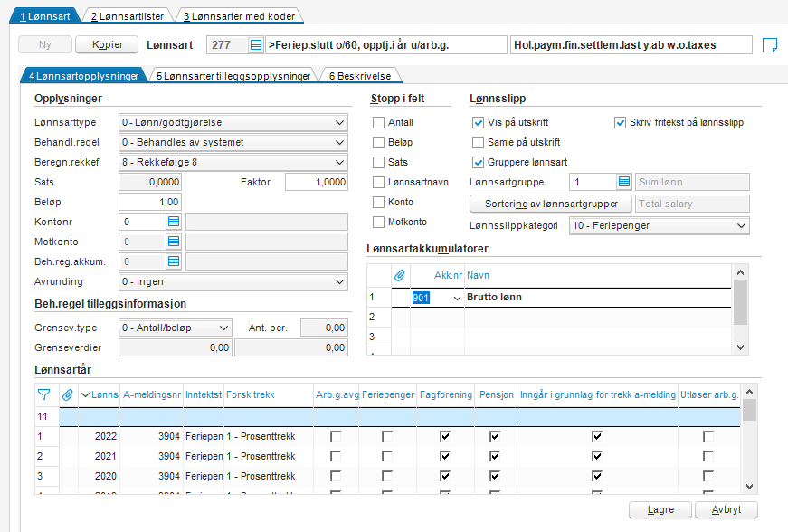Switch to the 2 Lønnsartlister tab
Screen dimensions: 788x532
(128, 16)
